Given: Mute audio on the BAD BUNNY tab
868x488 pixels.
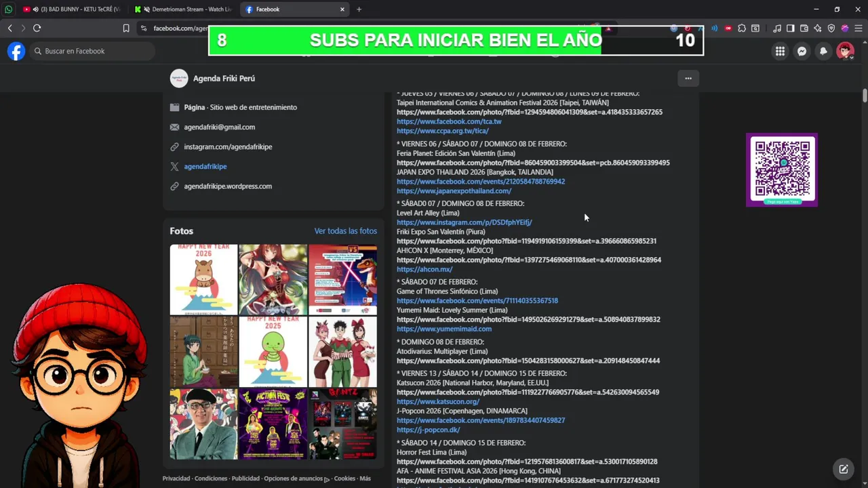Looking at the screenshot, I should pos(35,9).
